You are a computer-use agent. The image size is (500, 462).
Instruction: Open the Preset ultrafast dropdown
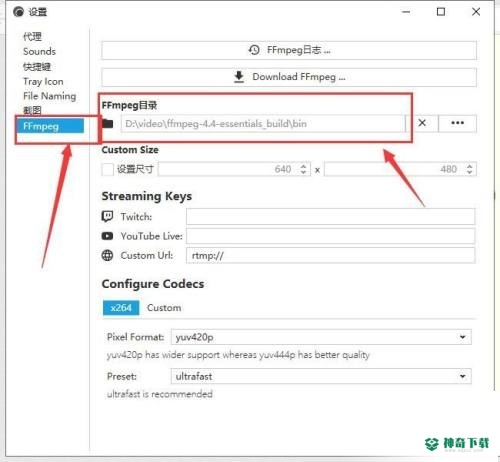click(321, 376)
